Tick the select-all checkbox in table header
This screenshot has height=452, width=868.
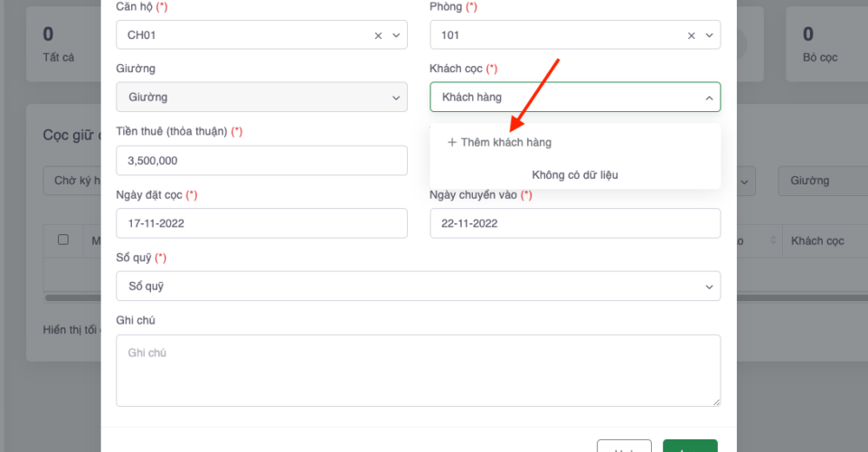click(x=63, y=240)
